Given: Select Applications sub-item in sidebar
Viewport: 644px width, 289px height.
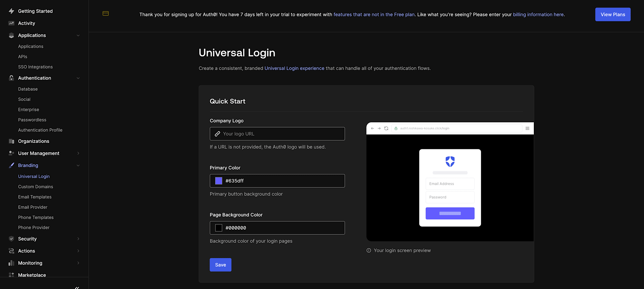Looking at the screenshot, I should tap(31, 46).
